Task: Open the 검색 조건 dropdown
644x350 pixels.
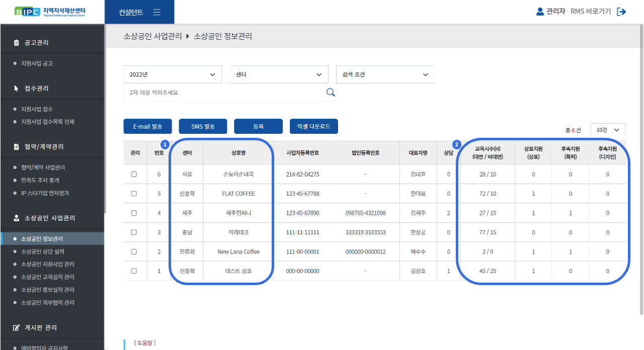Action: [x=385, y=74]
